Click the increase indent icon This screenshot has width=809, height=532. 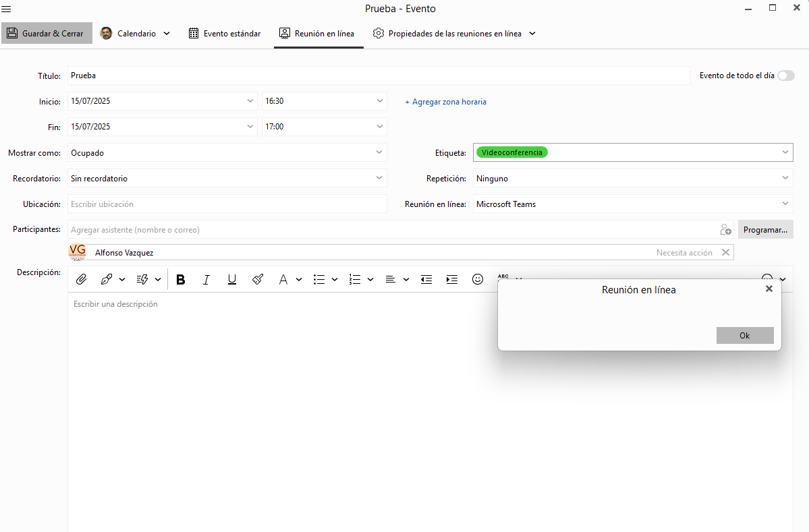(x=452, y=279)
